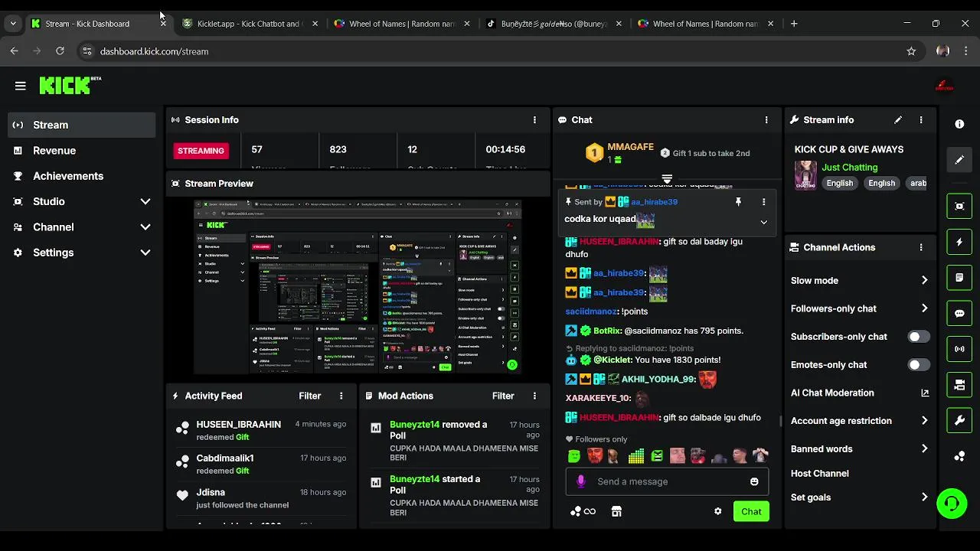
Task: Click in the Send a message field
Action: [x=668, y=481]
